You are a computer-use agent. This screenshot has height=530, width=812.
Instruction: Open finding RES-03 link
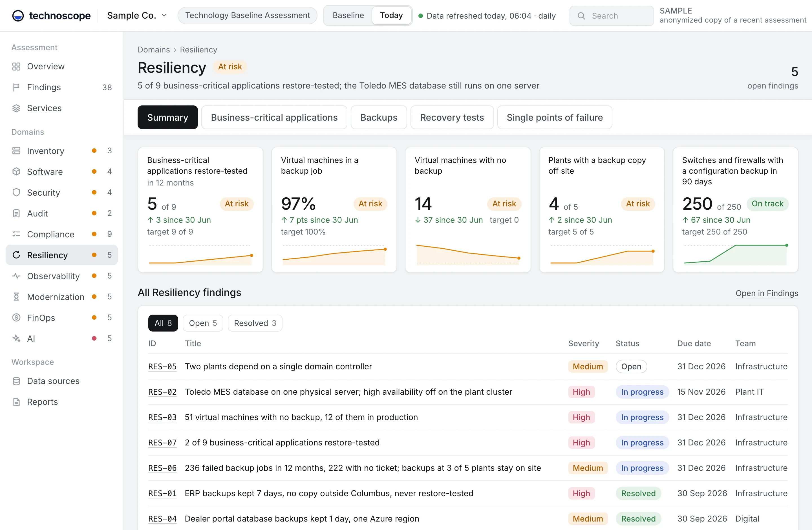pyautogui.click(x=162, y=418)
